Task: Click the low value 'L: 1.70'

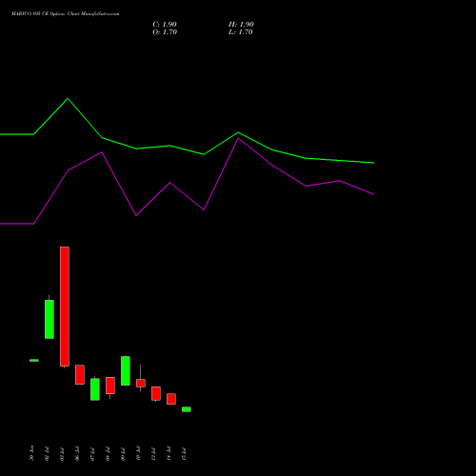Action: [x=241, y=32]
